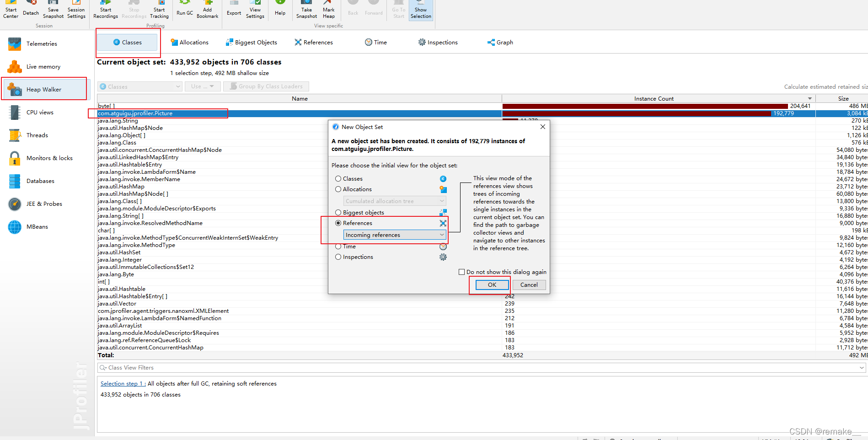Close the New Object Set dialog

click(543, 127)
